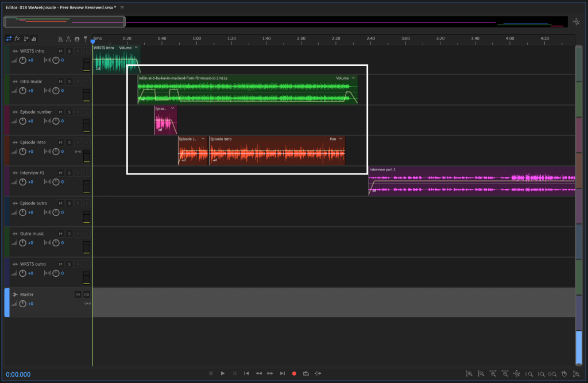Select the rollin-at-5-by-kevin-macleod clip

coord(247,90)
